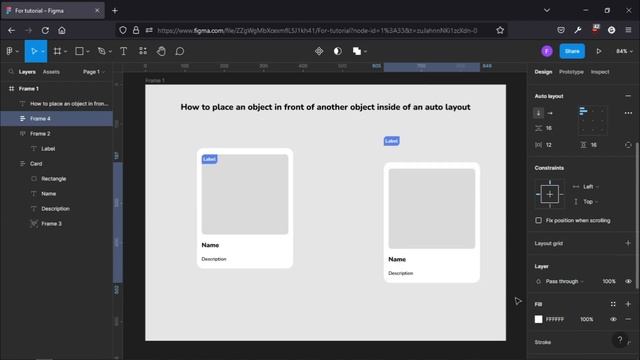Click the fill opacity 100% field
Screen dimensions: 640x360
click(x=587, y=319)
